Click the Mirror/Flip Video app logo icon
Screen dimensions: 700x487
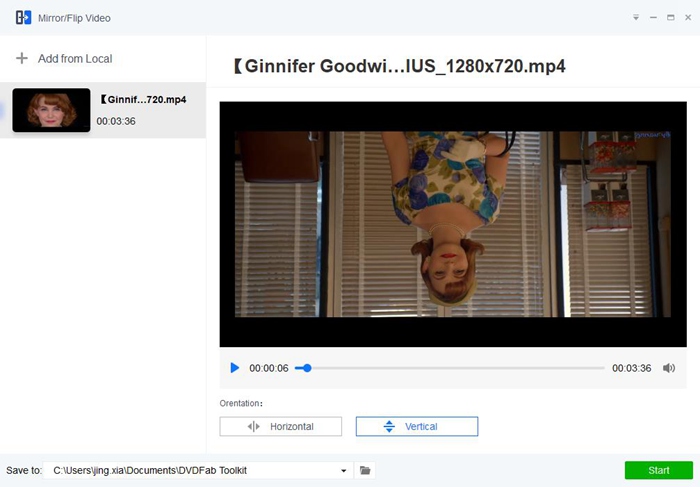pos(23,18)
